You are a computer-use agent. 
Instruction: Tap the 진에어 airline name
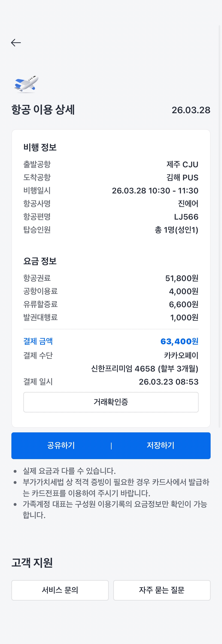pyautogui.click(x=188, y=204)
